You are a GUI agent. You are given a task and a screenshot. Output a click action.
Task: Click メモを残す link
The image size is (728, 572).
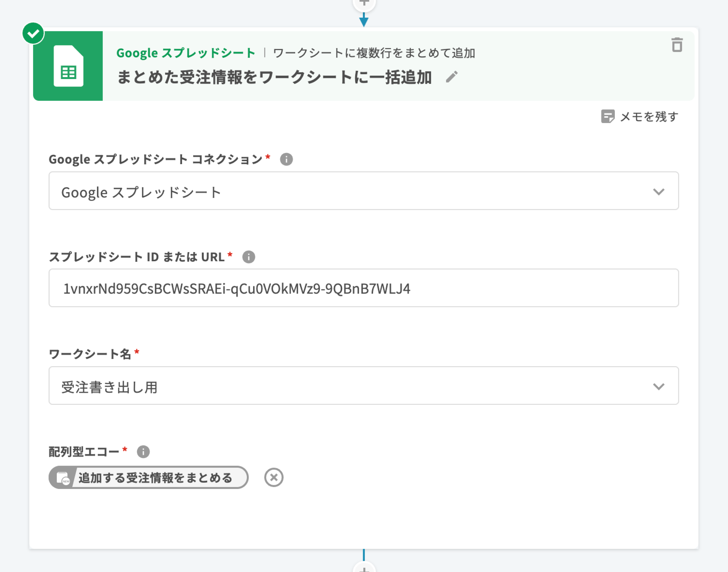point(649,117)
